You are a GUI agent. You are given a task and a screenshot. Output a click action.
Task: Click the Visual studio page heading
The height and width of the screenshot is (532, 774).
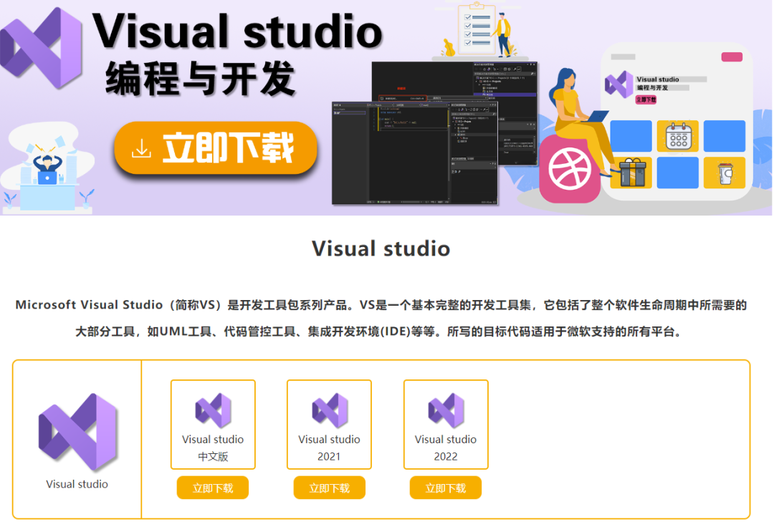pyautogui.click(x=381, y=249)
